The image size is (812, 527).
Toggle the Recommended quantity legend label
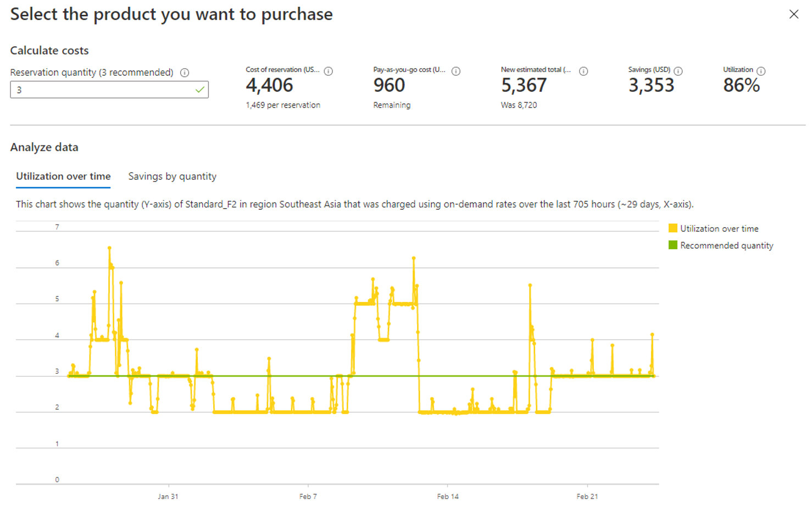point(726,245)
